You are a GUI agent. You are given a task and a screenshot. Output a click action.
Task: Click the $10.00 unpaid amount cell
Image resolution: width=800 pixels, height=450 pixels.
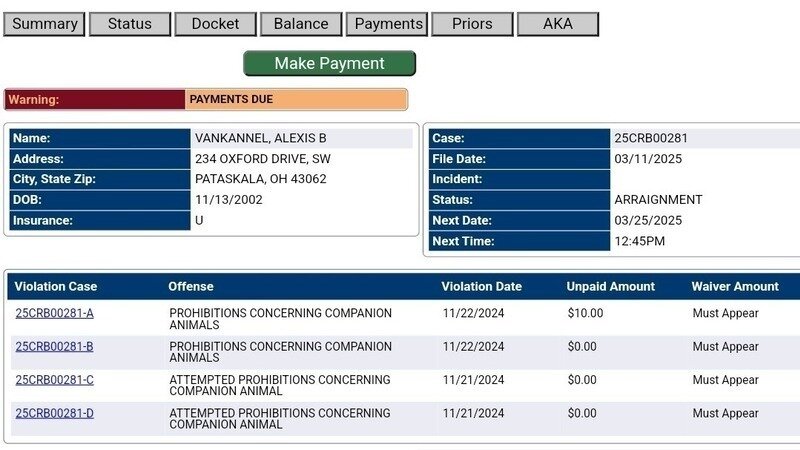click(585, 313)
